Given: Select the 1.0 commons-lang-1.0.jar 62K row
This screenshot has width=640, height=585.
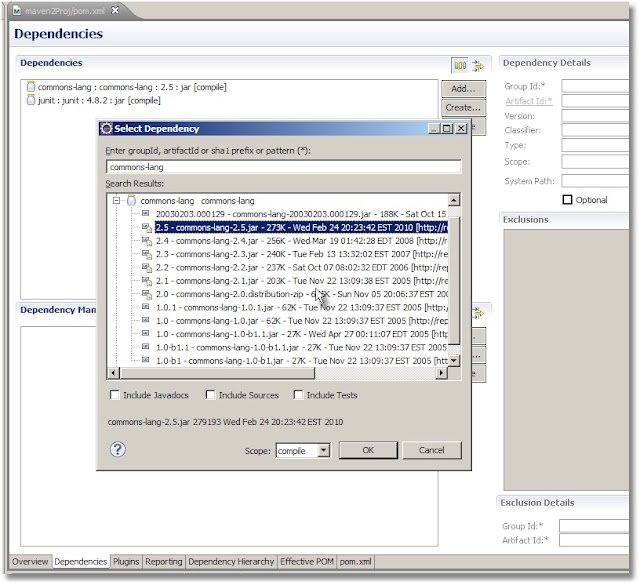Looking at the screenshot, I should 301,320.
